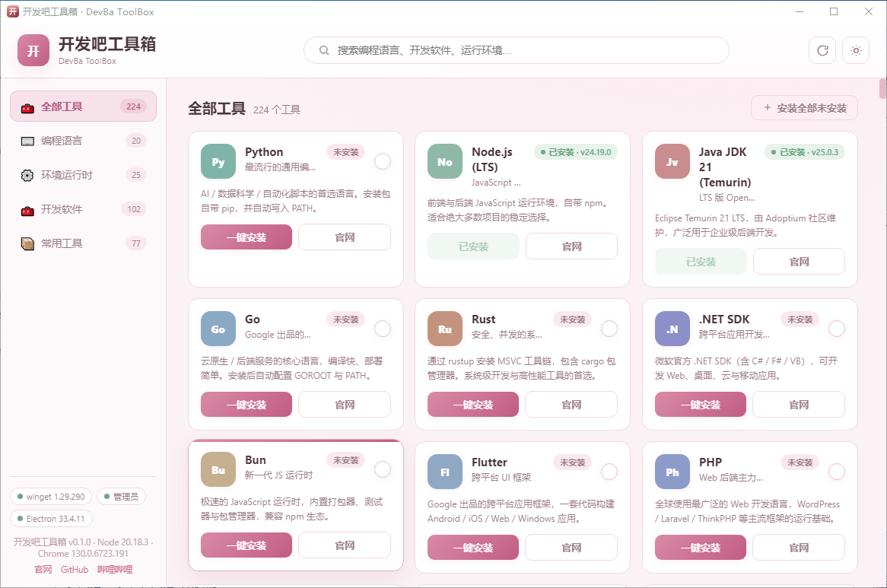Select the Go card checkbox circle
The image size is (887, 588).
[383, 329]
